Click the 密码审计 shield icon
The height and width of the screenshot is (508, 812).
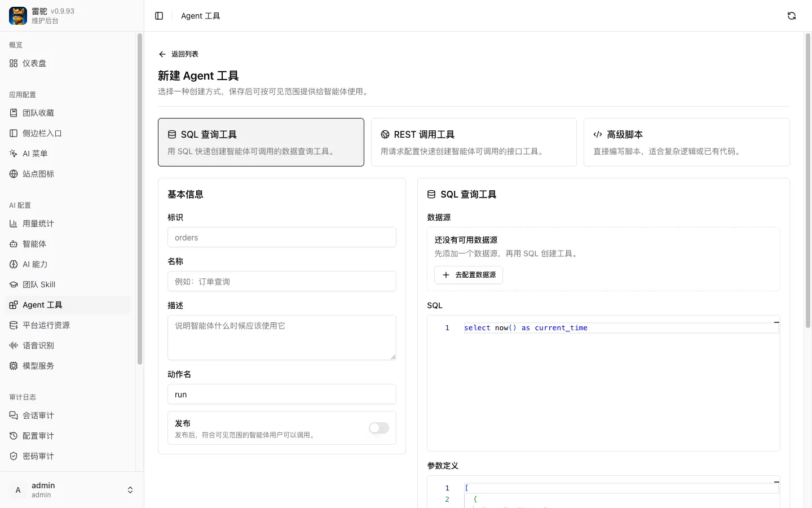(14, 456)
